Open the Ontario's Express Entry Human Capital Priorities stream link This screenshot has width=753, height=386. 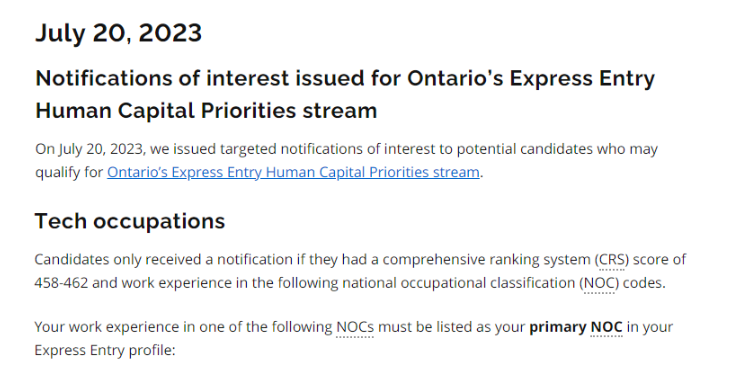pyautogui.click(x=293, y=172)
